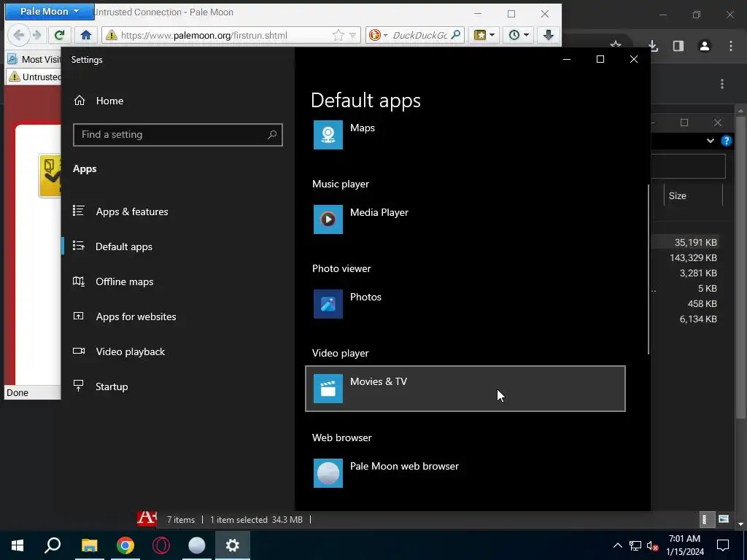Screen dimensions: 747x560
Task: Bookmark this page with the star icon
Action: point(338,35)
